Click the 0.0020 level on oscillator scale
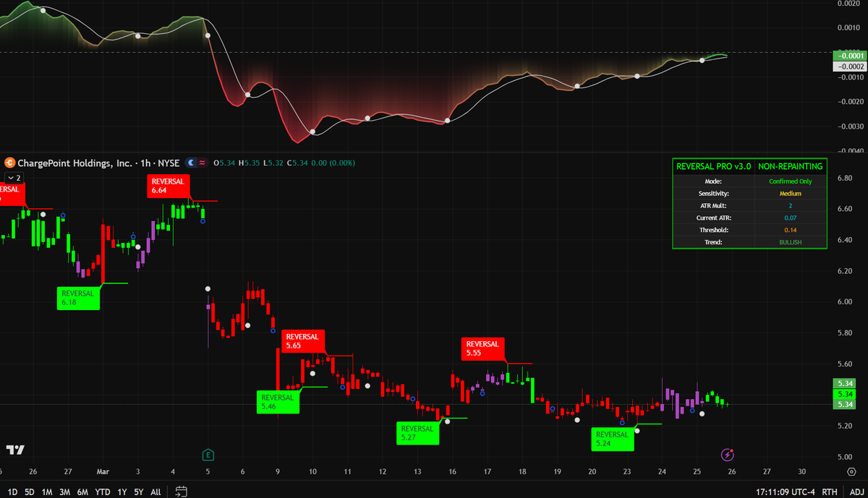The image size is (868, 498). point(848,4)
